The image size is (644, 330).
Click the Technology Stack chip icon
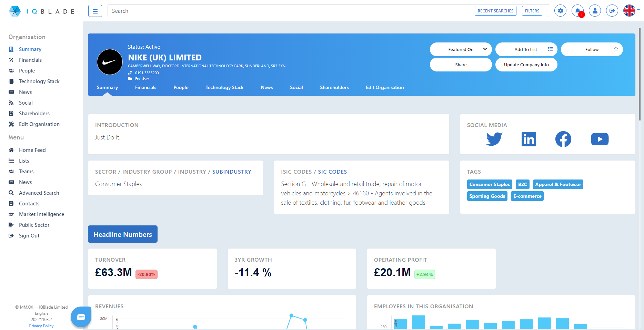pos(11,81)
